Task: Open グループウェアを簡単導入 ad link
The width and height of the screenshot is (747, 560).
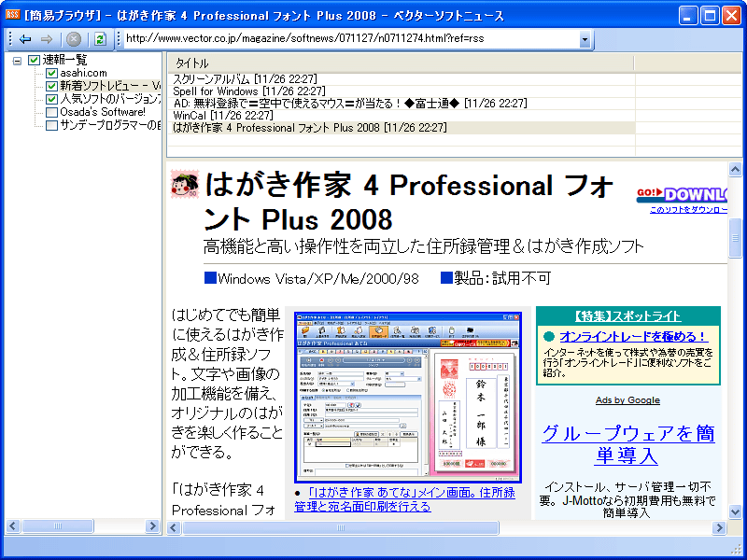Action: pos(627,444)
